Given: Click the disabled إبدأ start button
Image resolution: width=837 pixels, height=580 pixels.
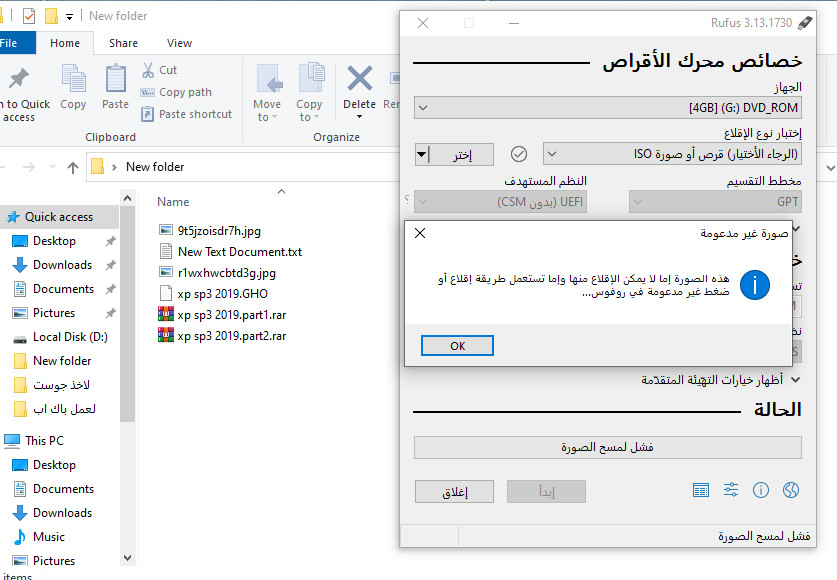Looking at the screenshot, I should [x=546, y=492].
